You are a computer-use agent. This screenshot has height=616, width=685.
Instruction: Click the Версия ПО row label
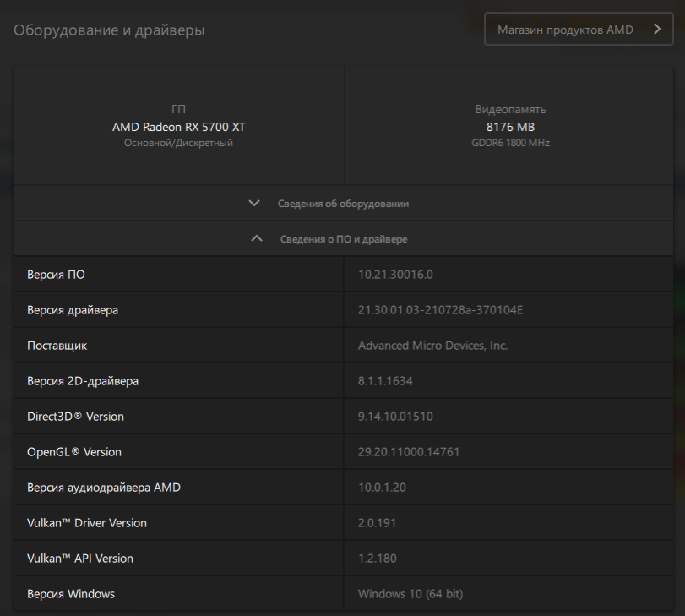pyautogui.click(x=56, y=275)
